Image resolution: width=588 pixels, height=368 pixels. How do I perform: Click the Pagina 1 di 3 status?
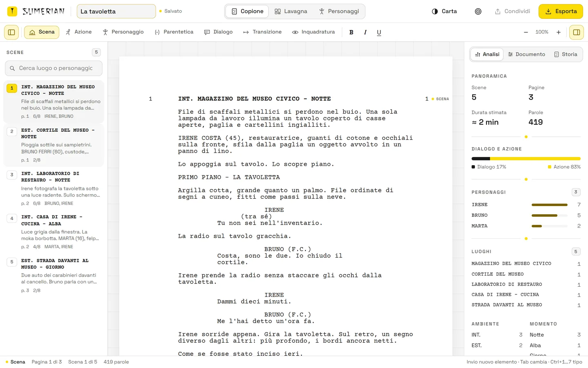pyautogui.click(x=47, y=362)
